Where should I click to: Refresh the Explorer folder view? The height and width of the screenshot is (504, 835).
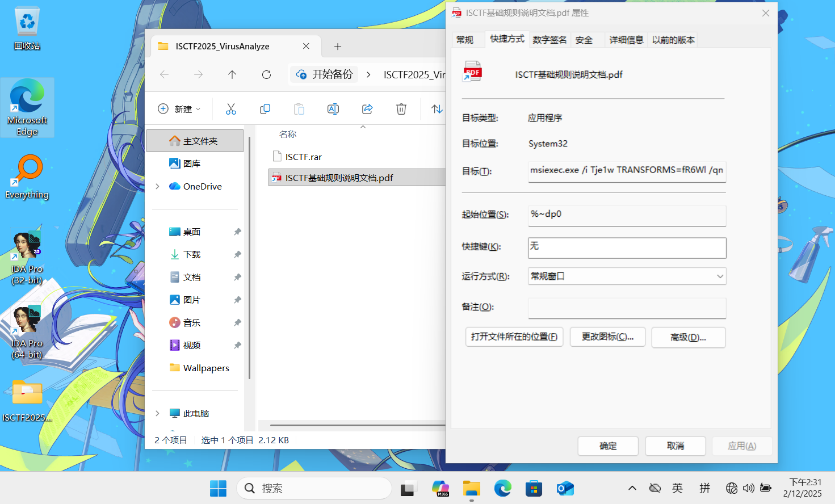pos(266,74)
